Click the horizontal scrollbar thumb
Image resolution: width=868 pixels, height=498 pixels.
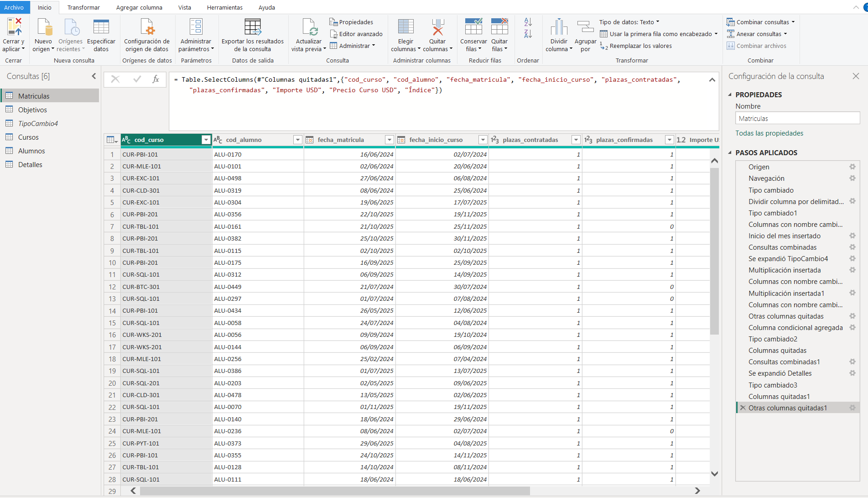click(335, 491)
